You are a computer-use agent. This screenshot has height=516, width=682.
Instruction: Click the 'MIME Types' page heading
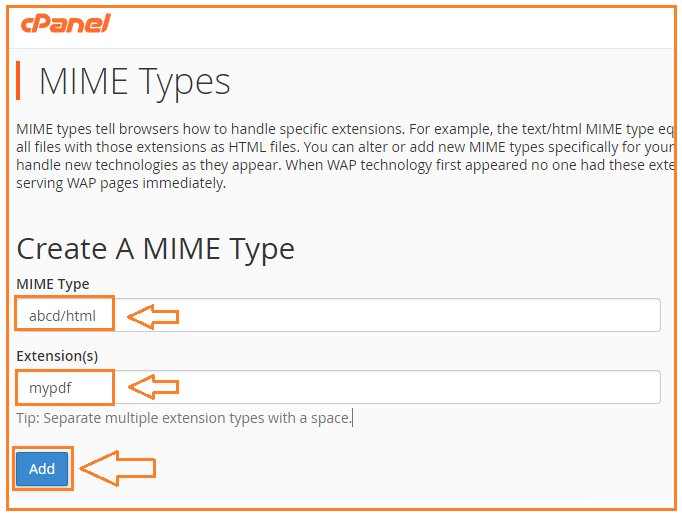[x=135, y=82]
